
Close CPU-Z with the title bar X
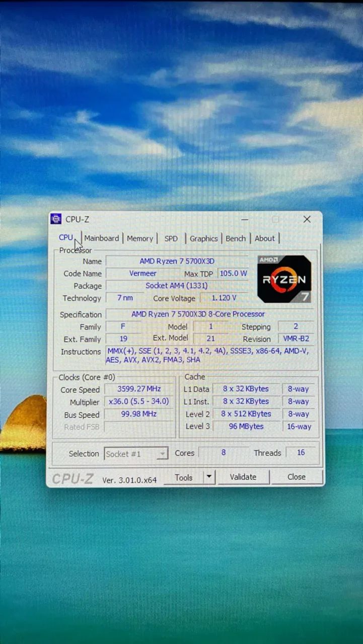tap(307, 219)
